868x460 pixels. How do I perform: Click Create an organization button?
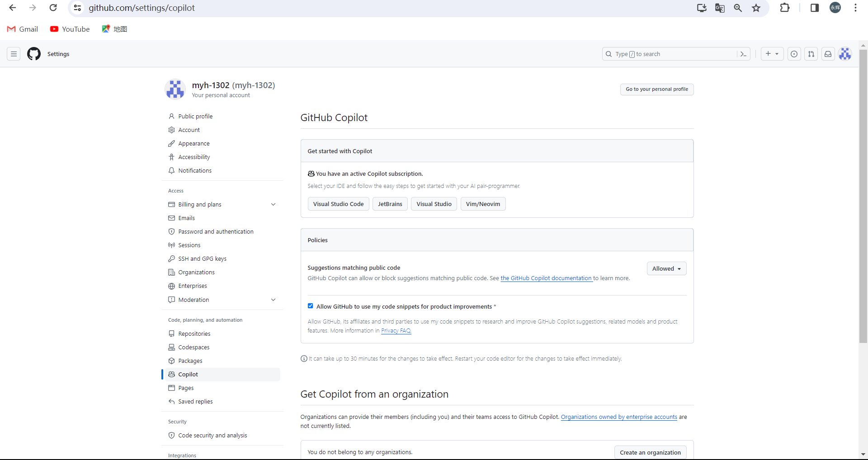[650, 452]
